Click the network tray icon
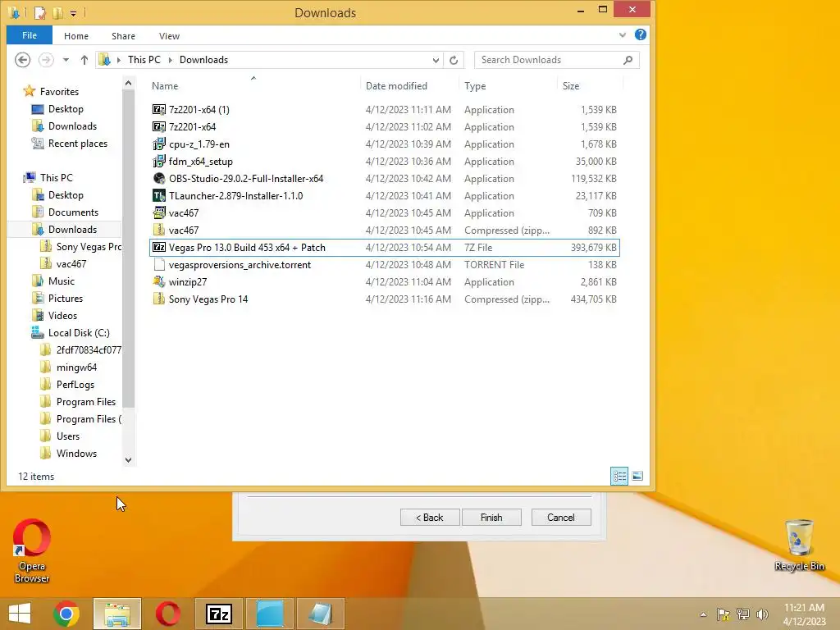This screenshot has width=840, height=630. [743, 614]
